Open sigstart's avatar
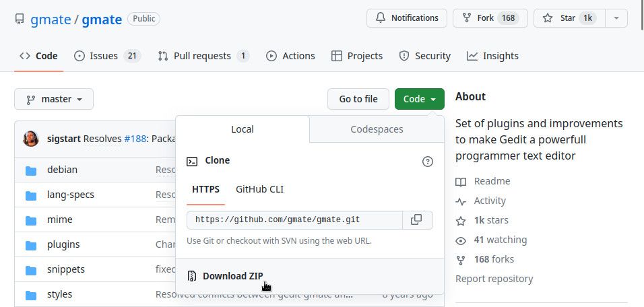The image size is (644, 307). [31, 139]
